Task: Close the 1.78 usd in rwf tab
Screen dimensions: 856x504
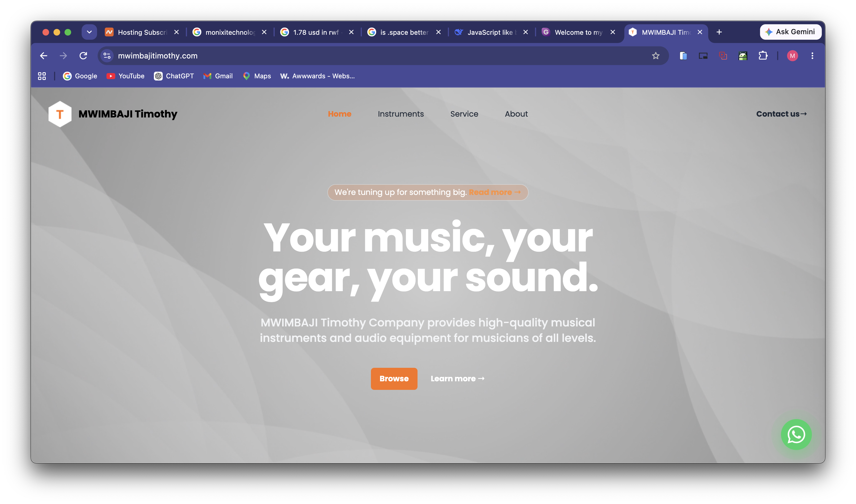Action: 351,32
